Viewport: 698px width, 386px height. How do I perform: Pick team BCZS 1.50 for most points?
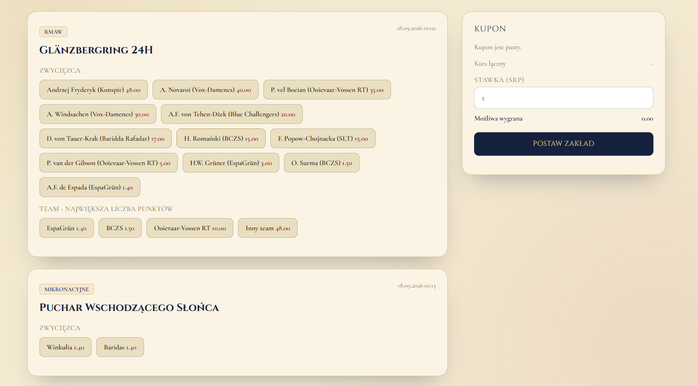[x=120, y=228]
